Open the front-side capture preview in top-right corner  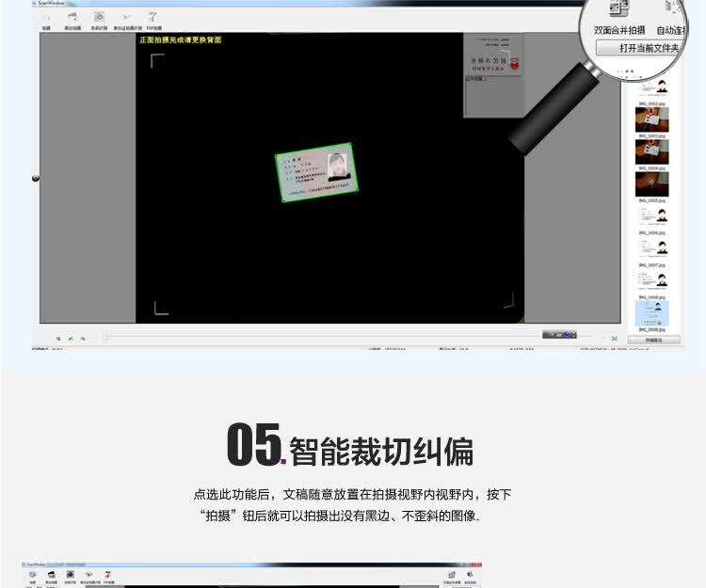(493, 56)
